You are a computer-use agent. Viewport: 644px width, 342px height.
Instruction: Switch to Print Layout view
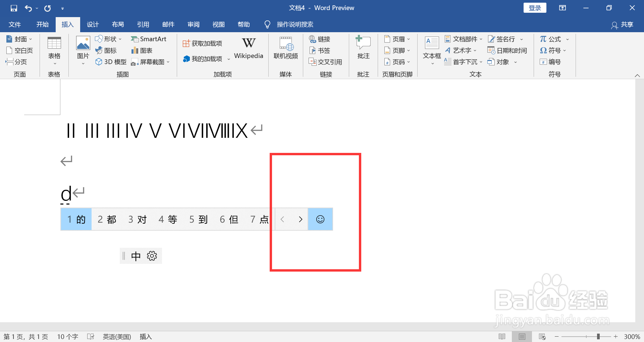click(522, 337)
